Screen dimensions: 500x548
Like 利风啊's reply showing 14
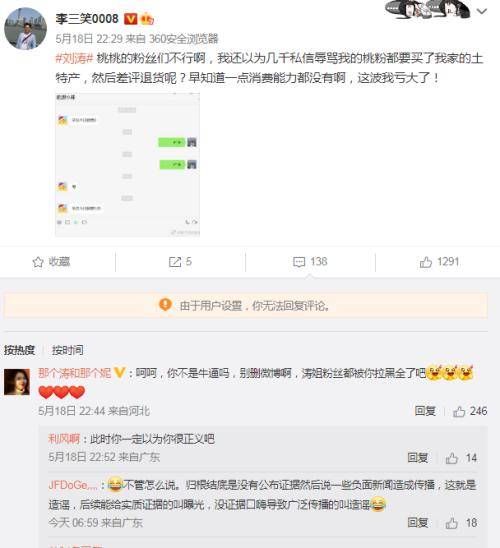[461, 458]
